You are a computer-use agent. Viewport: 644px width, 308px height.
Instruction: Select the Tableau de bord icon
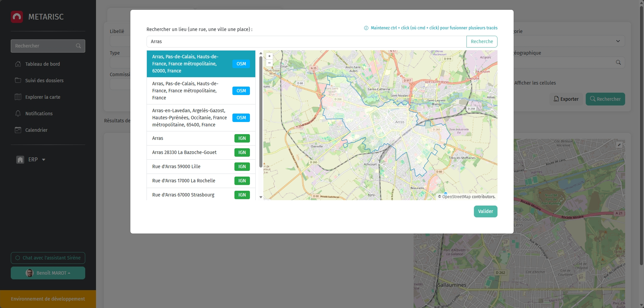tap(19, 64)
